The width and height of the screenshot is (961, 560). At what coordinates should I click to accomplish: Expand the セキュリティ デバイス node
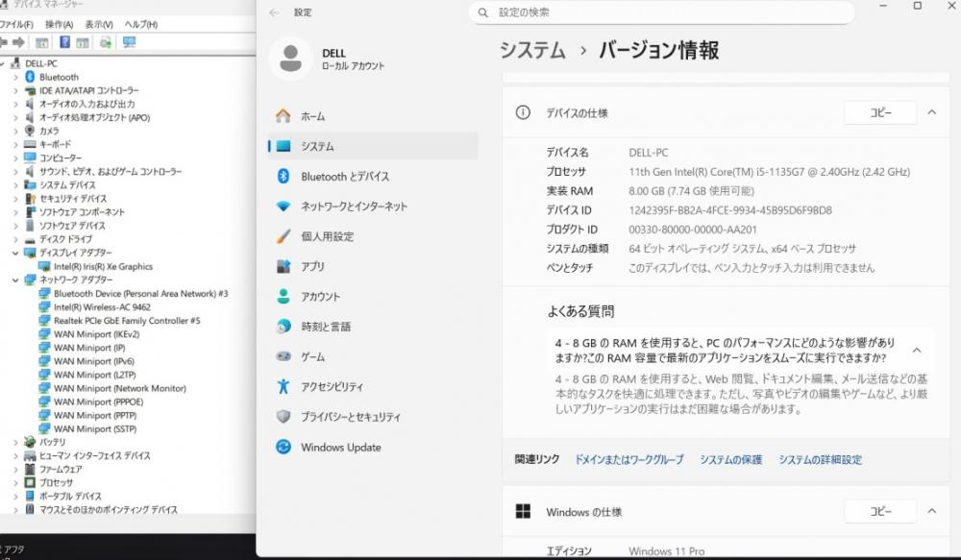pos(15,199)
